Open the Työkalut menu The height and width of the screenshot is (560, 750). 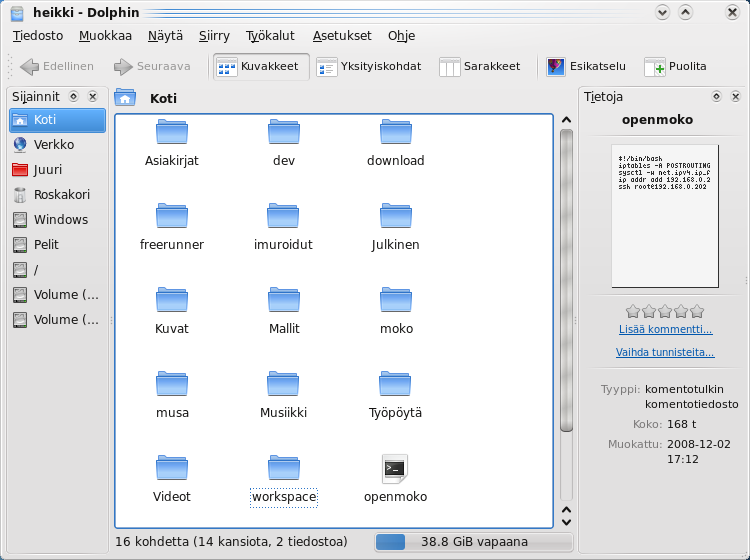pos(270,35)
